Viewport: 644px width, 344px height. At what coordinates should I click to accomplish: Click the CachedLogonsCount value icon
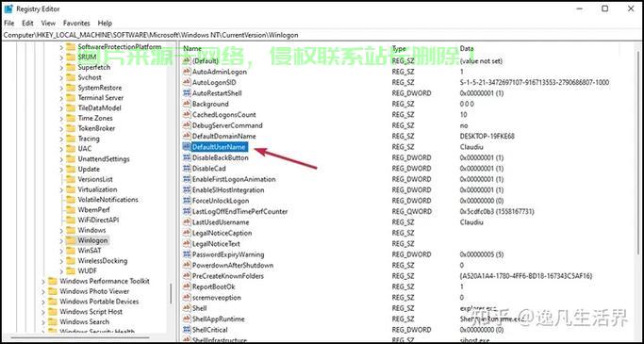click(x=187, y=115)
